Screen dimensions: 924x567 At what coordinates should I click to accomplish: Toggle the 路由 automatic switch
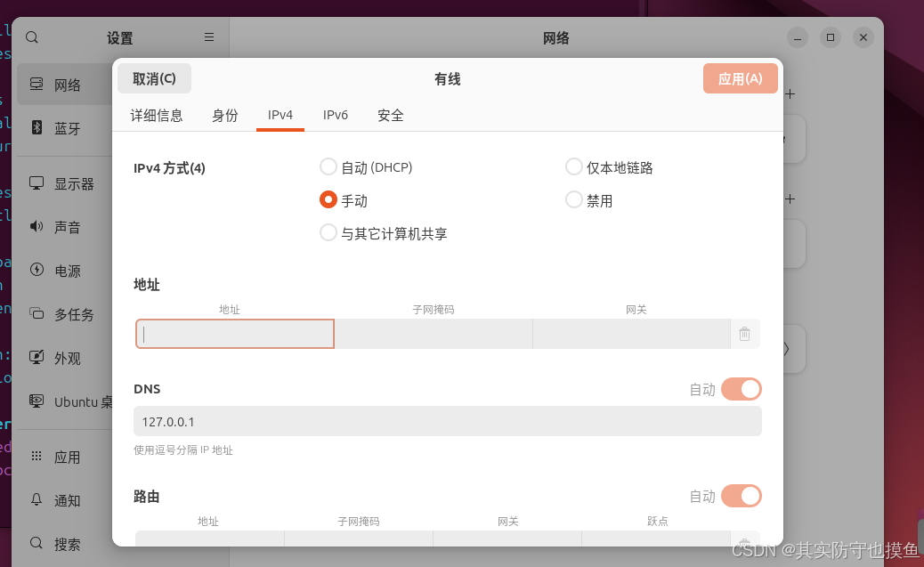coord(742,497)
